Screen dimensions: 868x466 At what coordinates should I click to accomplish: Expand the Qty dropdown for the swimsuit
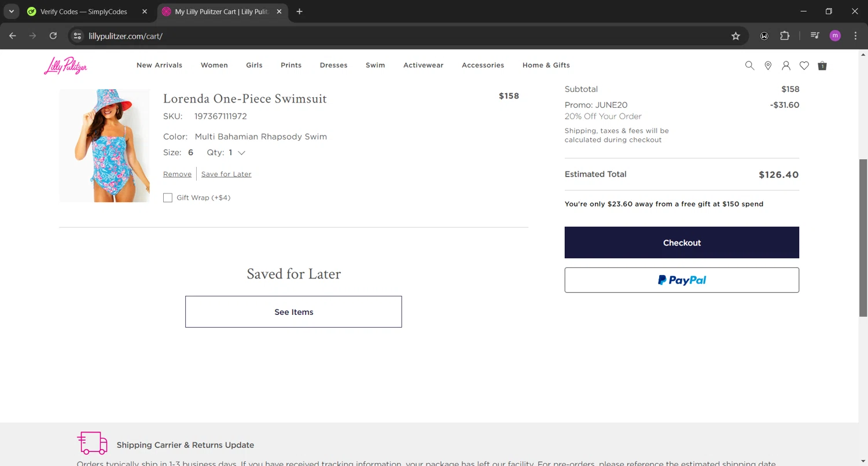point(241,153)
